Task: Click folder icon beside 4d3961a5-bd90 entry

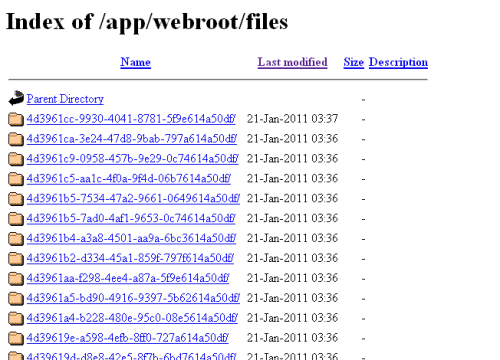Action: [16, 298]
